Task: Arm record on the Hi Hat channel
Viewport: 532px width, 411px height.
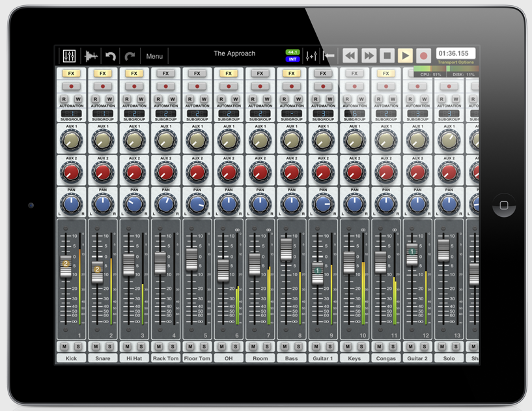Action: [x=134, y=86]
